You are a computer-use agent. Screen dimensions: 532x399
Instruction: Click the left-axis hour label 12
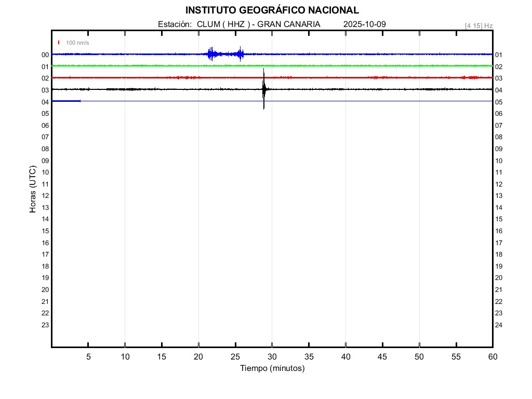coord(45,195)
